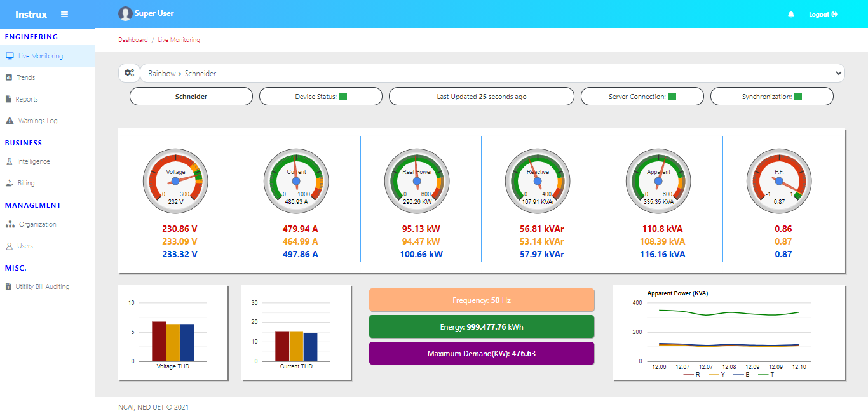
Task: Open the Rainbow > Schneider device dropdown
Action: [x=492, y=74]
